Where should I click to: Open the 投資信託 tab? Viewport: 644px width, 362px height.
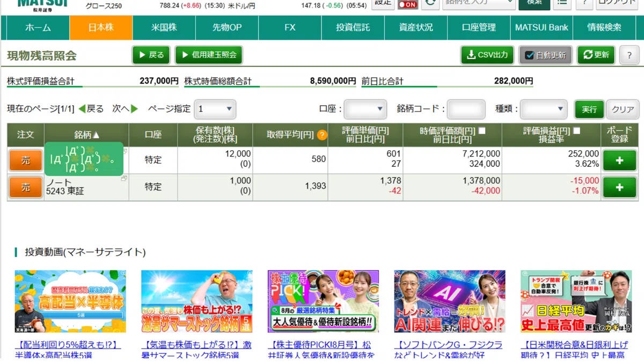pyautogui.click(x=353, y=27)
